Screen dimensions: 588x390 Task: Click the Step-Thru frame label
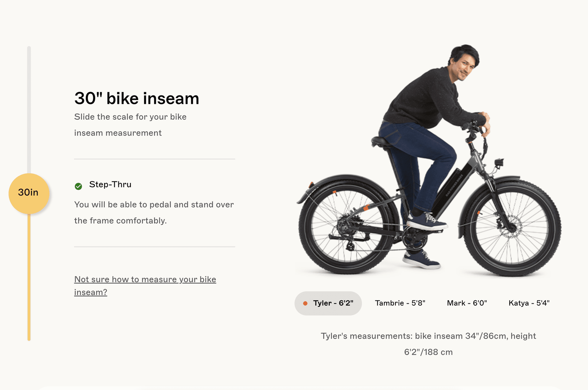tap(110, 184)
